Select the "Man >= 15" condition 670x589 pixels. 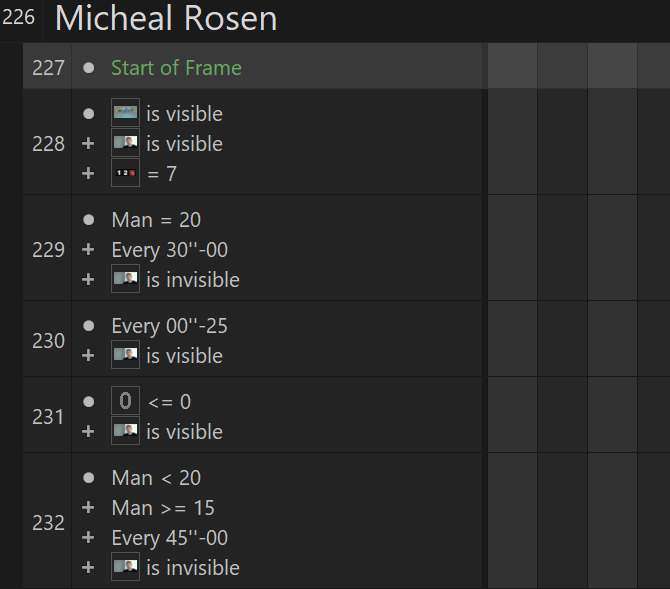click(x=163, y=508)
